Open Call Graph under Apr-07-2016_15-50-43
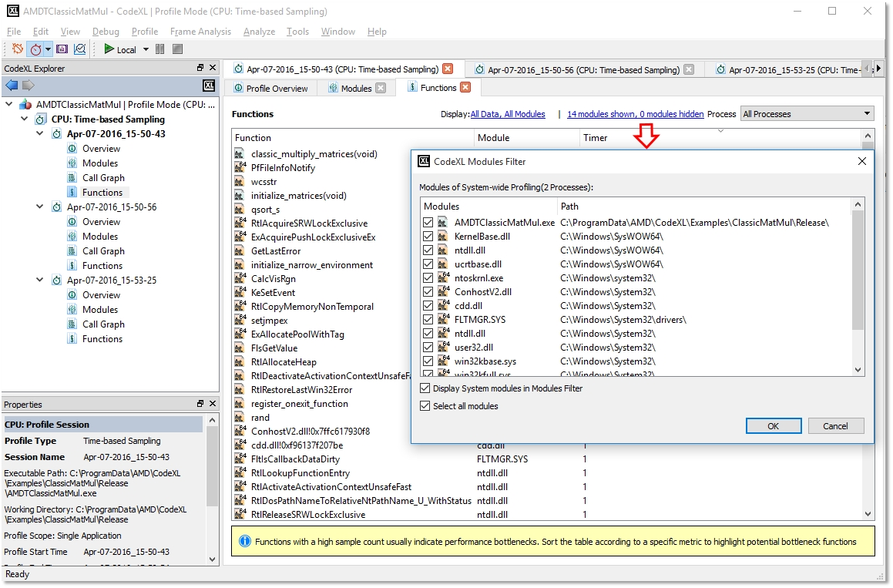The height and width of the screenshot is (588, 893). pyautogui.click(x=104, y=178)
